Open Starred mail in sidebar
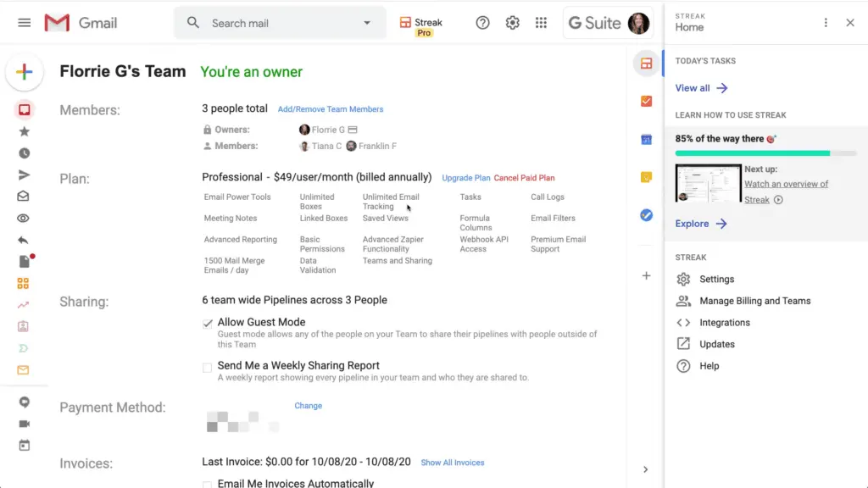Image resolution: width=868 pixels, height=488 pixels. click(x=24, y=131)
